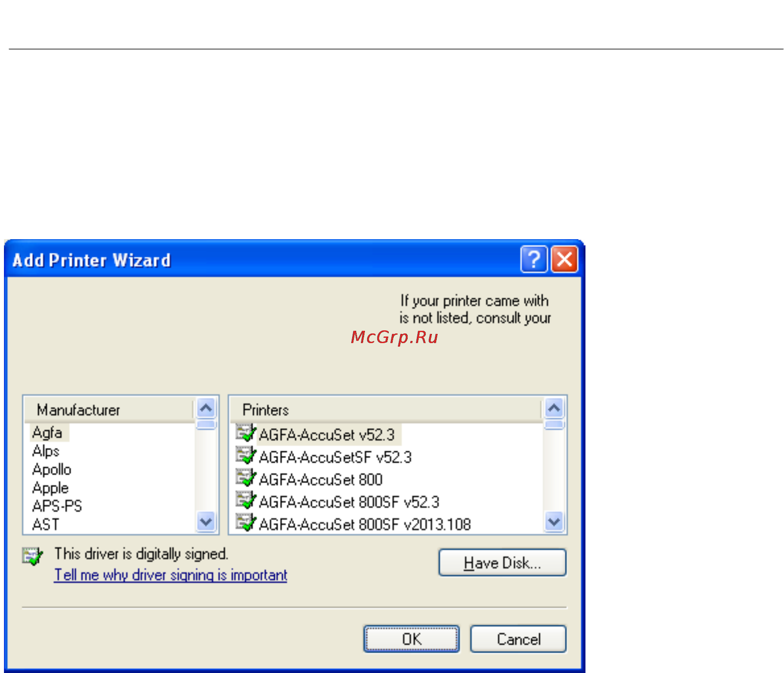The width and height of the screenshot is (784, 673).
Task: Click the signed driver icon beside AGFA-AccuSet 800SF v2013.108
Action: point(246,522)
